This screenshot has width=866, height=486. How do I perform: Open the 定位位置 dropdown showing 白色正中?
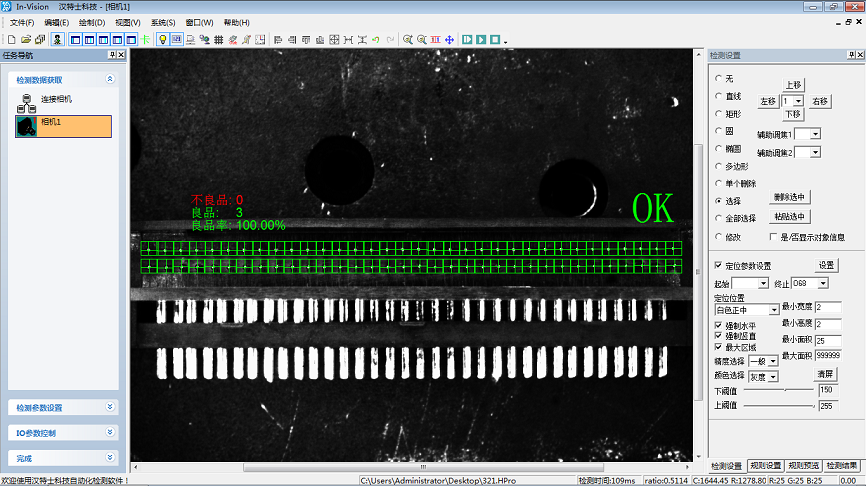point(774,310)
